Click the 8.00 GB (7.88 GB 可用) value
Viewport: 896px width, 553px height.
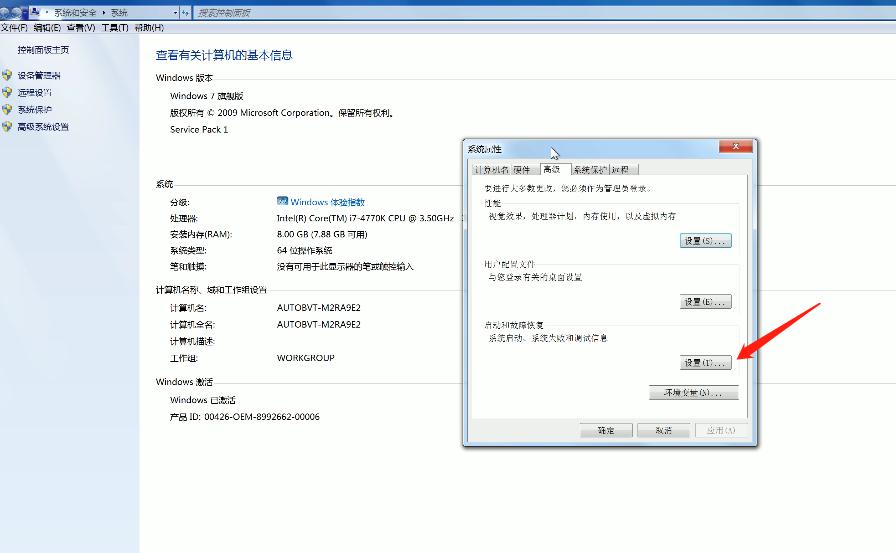322,234
